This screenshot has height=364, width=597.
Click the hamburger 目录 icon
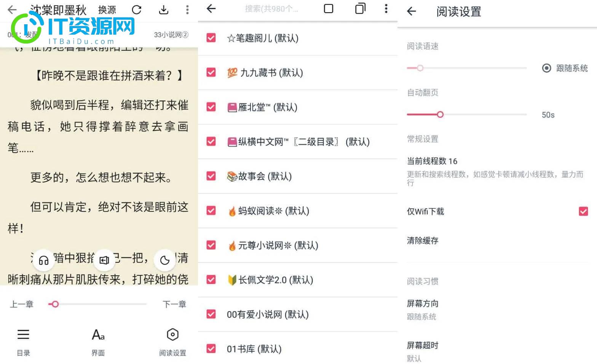point(23,335)
